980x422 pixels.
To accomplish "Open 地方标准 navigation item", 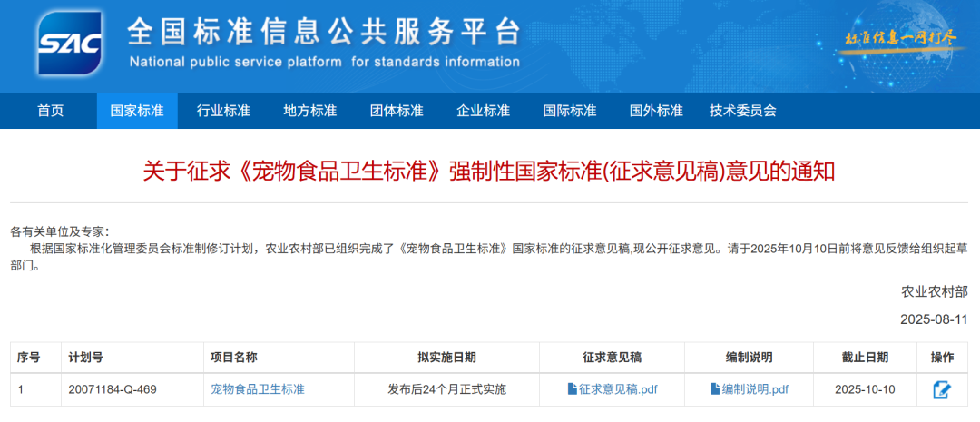I will click(x=310, y=112).
